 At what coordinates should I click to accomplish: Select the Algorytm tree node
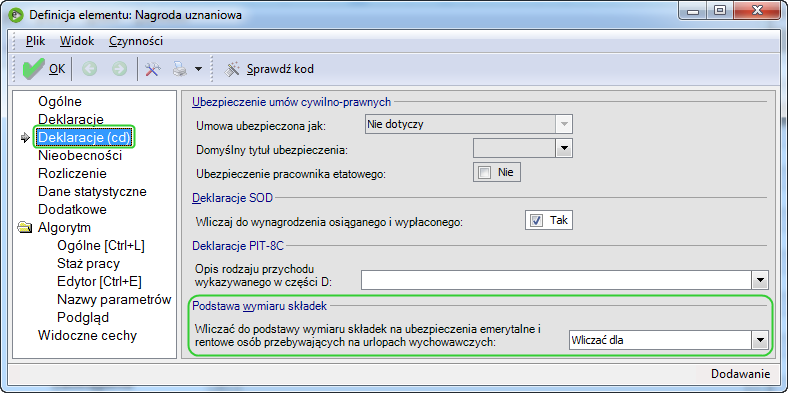coord(64,228)
